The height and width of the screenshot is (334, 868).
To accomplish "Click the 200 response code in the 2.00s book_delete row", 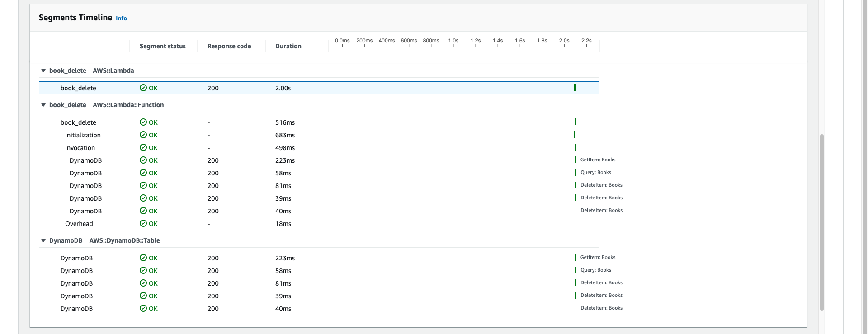I will [213, 88].
